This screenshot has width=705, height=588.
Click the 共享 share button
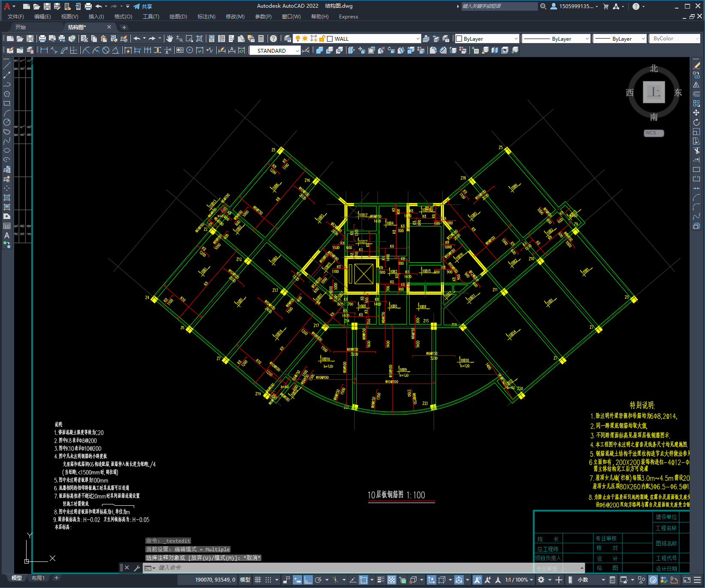(143, 6)
